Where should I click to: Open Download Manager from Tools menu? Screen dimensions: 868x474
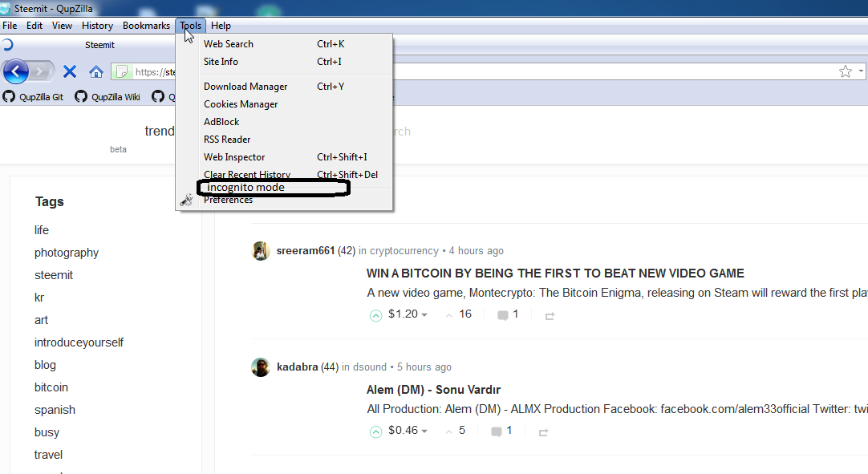284,87
